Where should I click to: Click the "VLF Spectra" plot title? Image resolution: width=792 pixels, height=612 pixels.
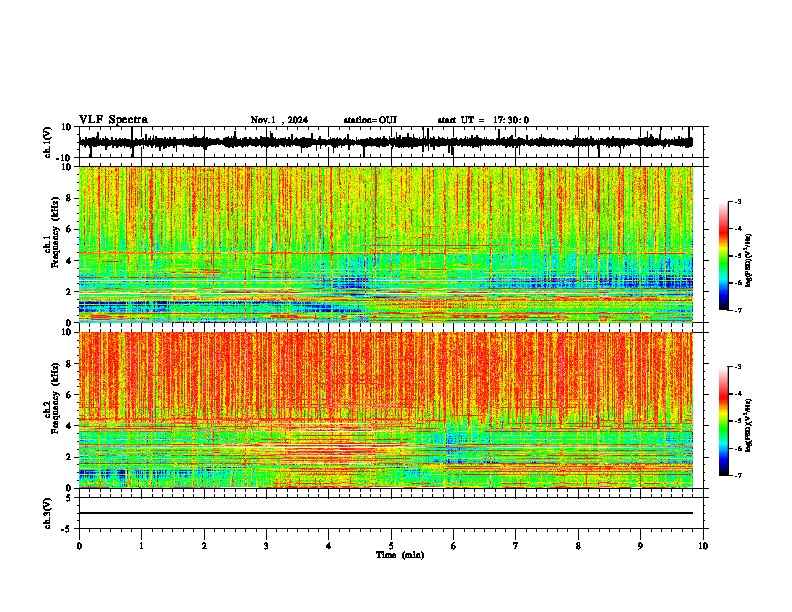(x=113, y=120)
